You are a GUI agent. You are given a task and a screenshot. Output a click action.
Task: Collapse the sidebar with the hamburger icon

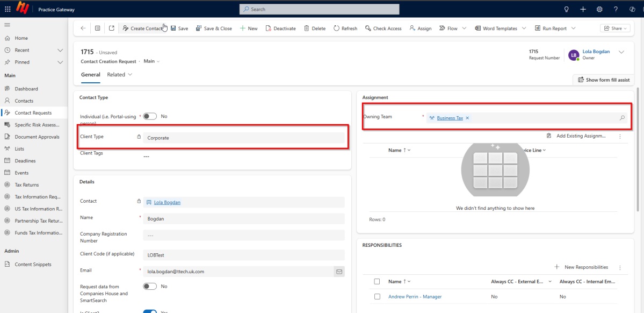pyautogui.click(x=7, y=25)
